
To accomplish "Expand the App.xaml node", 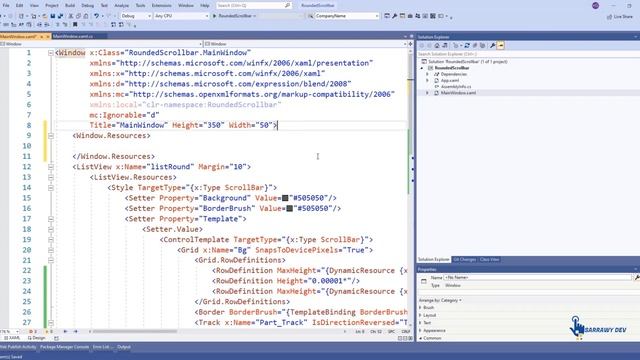I will pyautogui.click(x=427, y=80).
